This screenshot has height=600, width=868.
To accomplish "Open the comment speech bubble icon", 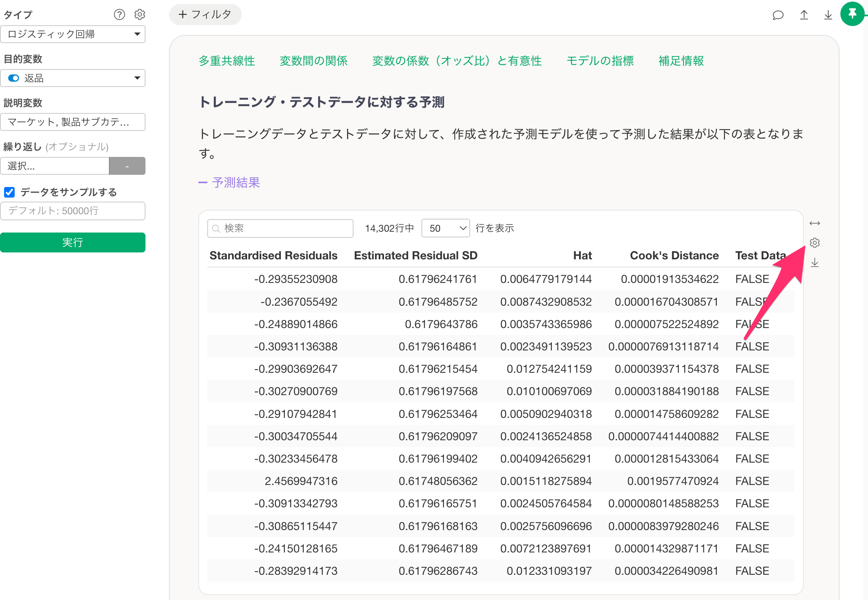I will pyautogui.click(x=778, y=15).
